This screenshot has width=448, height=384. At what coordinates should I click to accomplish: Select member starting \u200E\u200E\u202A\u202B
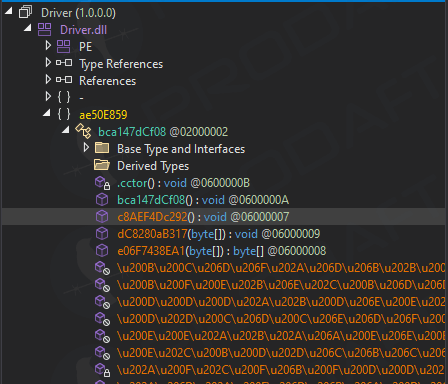click(x=281, y=336)
